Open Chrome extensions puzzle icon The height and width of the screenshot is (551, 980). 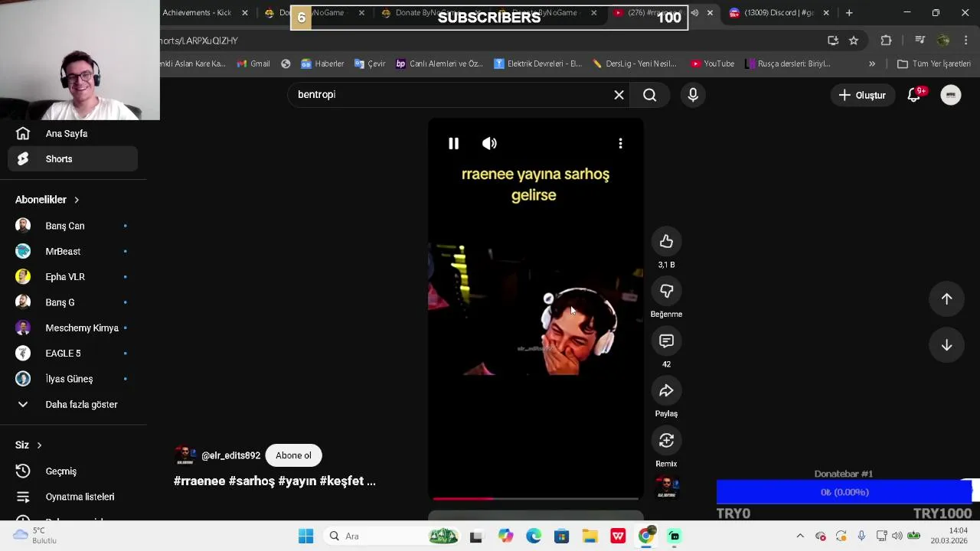coord(886,41)
